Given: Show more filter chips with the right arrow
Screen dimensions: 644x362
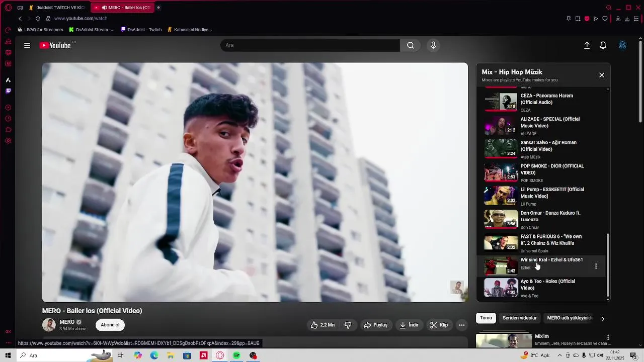Looking at the screenshot, I should point(603,318).
